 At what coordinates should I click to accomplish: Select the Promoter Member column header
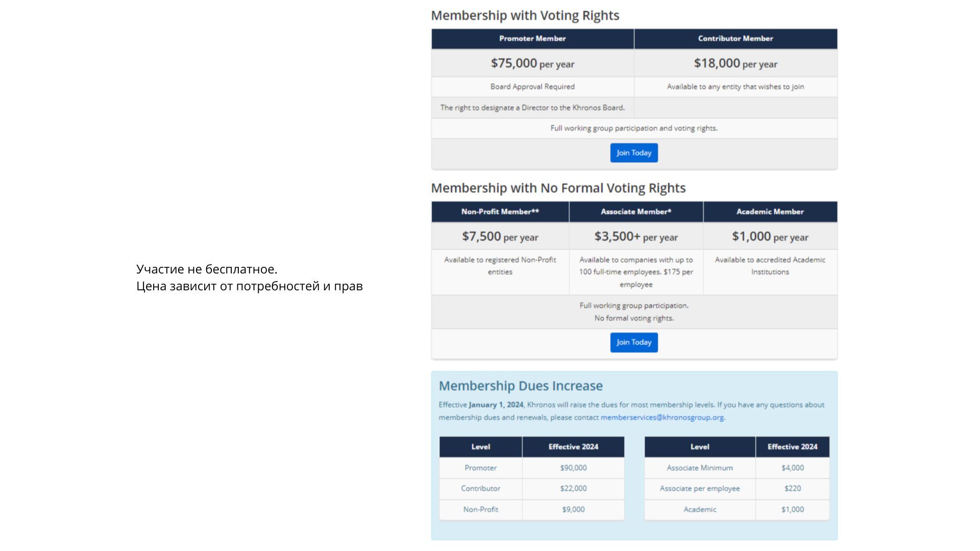tap(532, 39)
